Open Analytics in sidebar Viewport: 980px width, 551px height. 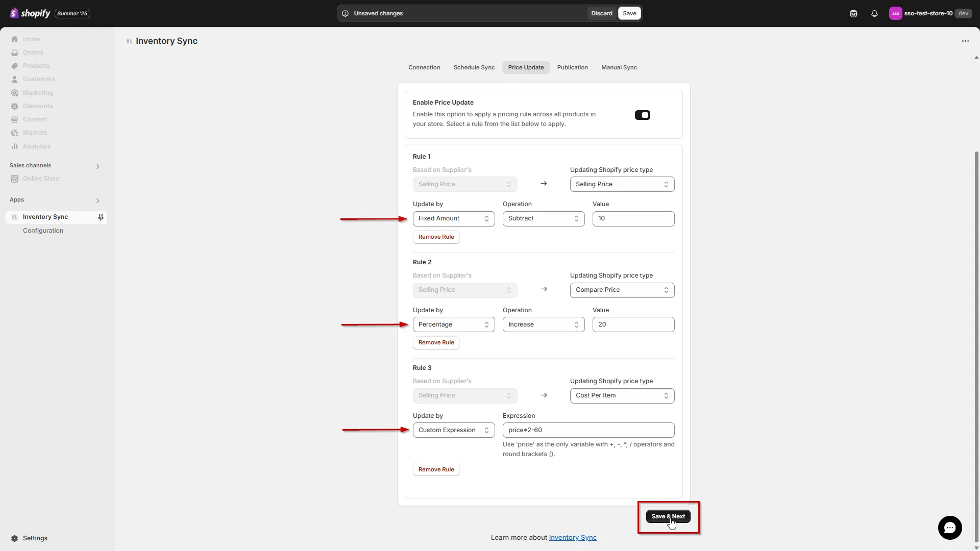click(37, 146)
